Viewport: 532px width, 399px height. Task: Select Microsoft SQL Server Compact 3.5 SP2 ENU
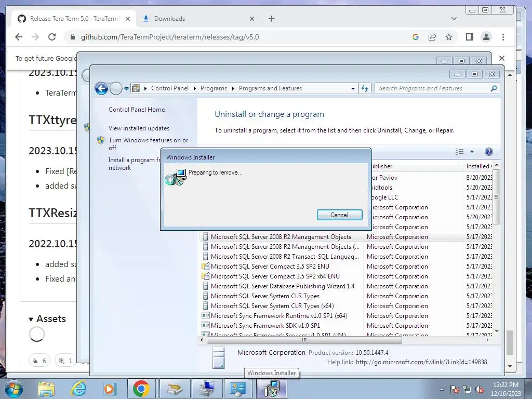point(270,267)
